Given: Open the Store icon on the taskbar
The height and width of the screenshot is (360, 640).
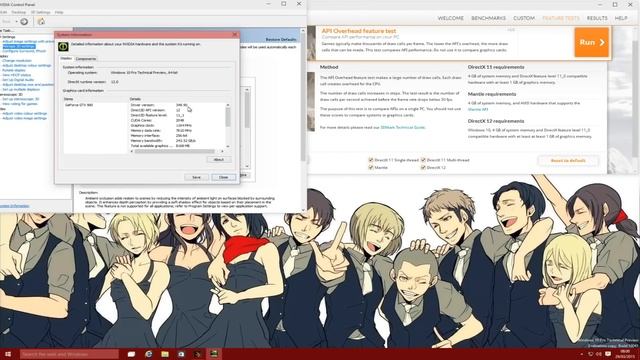Looking at the screenshot, I should click(x=181, y=354).
